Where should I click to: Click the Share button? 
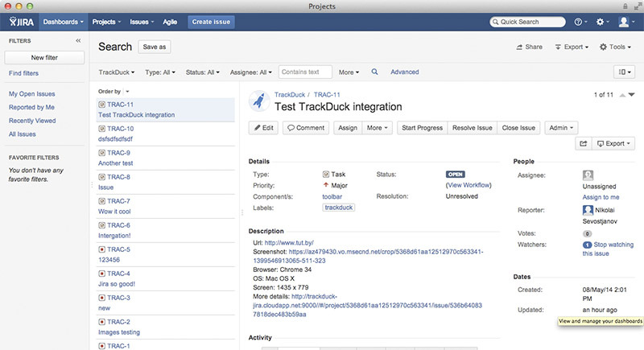(529, 47)
